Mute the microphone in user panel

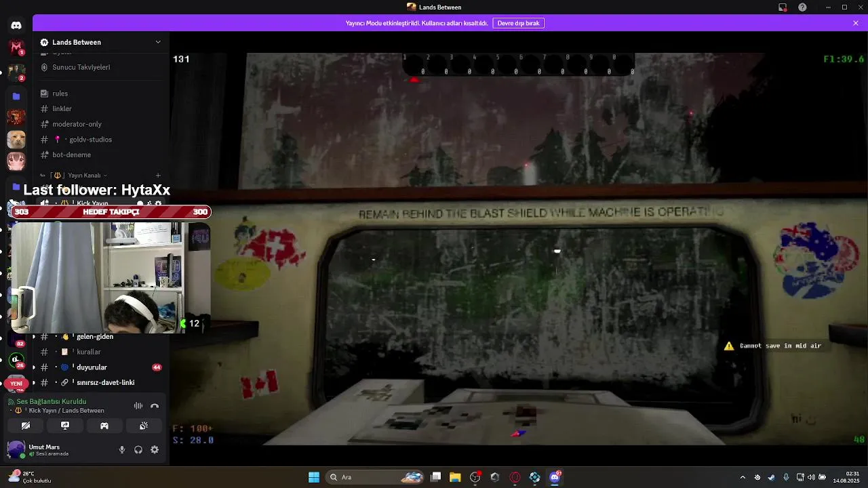click(122, 449)
